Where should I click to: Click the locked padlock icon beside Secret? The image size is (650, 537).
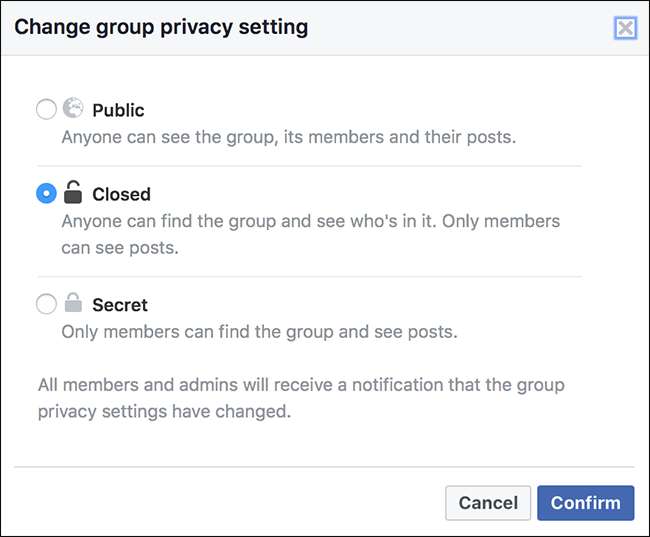pos(73,303)
